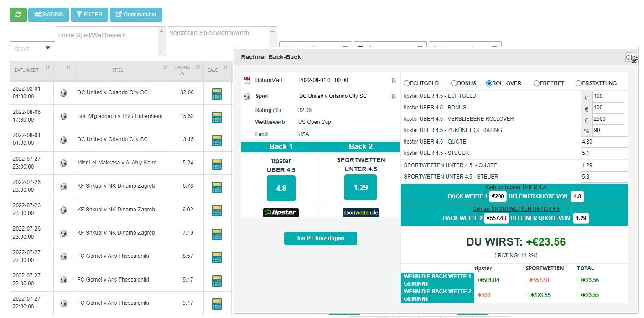Image resolution: width=644 pixels, height=318 pixels.
Task: Open calculator for Misr Lel-Makkasa v Al Ahly
Action: coord(217,164)
